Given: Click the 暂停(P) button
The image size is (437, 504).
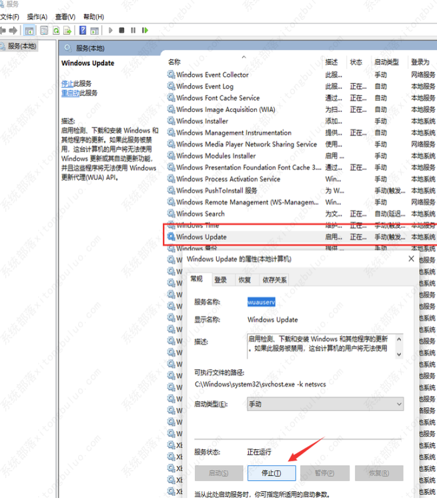Looking at the screenshot, I should pos(325,473).
